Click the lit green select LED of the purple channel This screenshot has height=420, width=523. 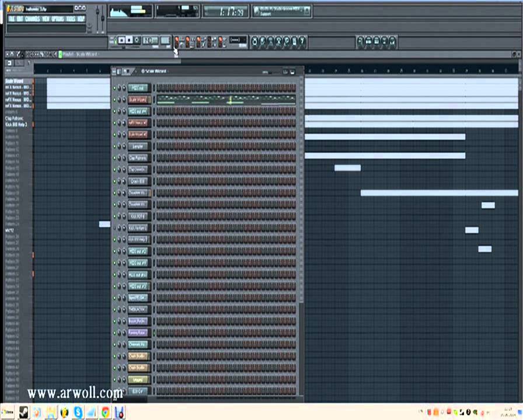pos(154,333)
